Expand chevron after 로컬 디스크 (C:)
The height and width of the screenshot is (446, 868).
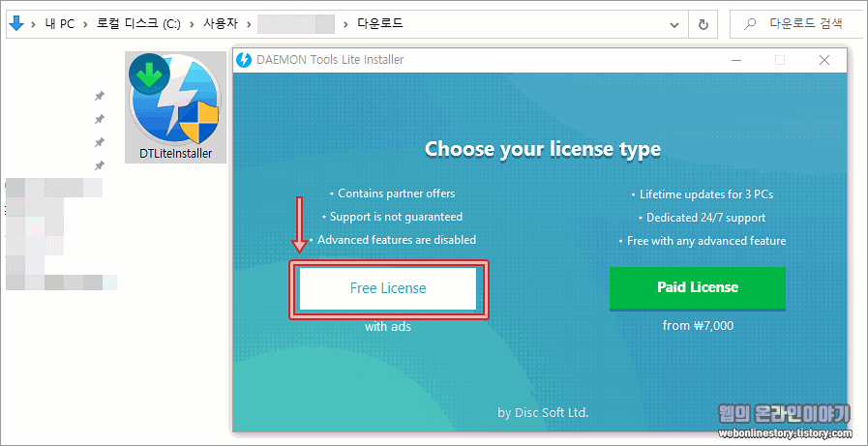[192, 24]
